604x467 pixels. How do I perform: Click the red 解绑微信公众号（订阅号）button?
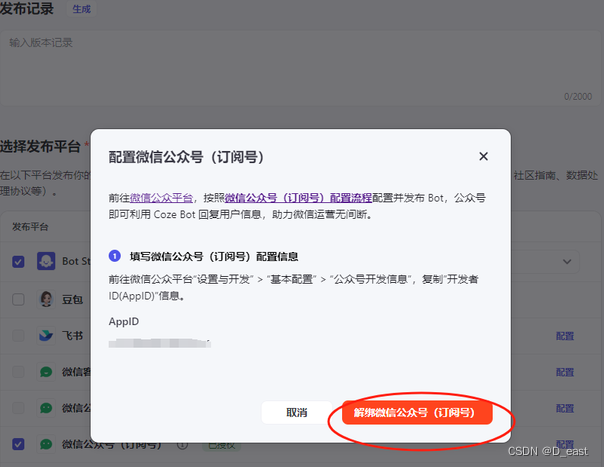(x=417, y=413)
